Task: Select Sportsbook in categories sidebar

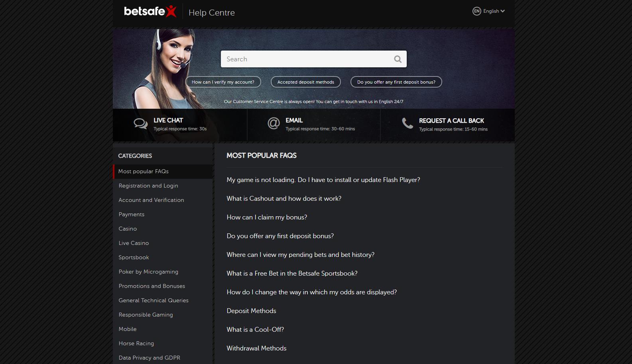Action: click(x=134, y=257)
